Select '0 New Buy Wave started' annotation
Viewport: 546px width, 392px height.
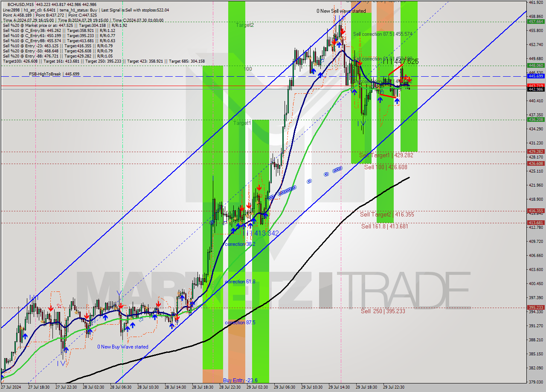[123, 347]
